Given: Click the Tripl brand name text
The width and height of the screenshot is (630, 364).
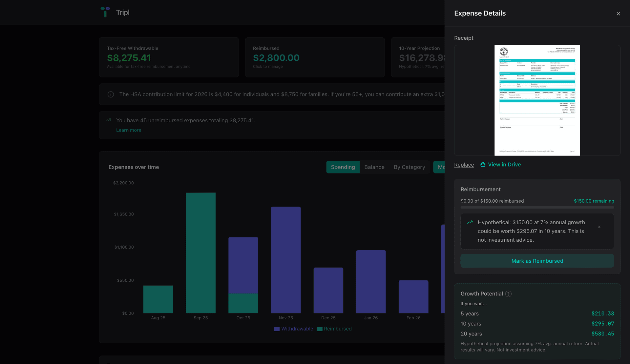Looking at the screenshot, I should [123, 12].
